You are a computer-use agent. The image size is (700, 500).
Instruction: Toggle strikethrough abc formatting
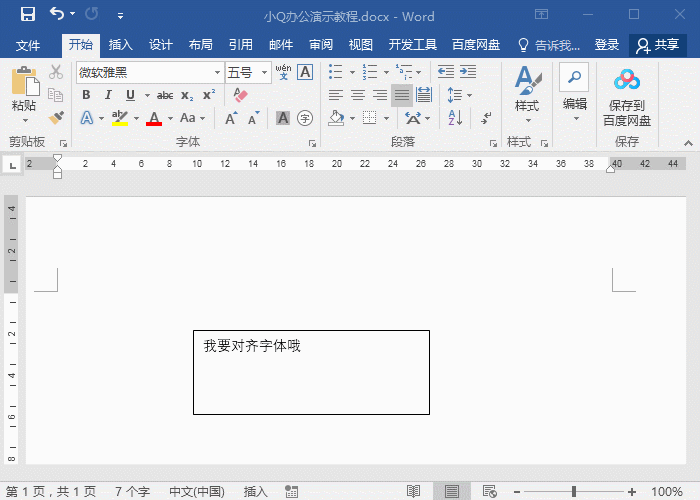pos(165,95)
